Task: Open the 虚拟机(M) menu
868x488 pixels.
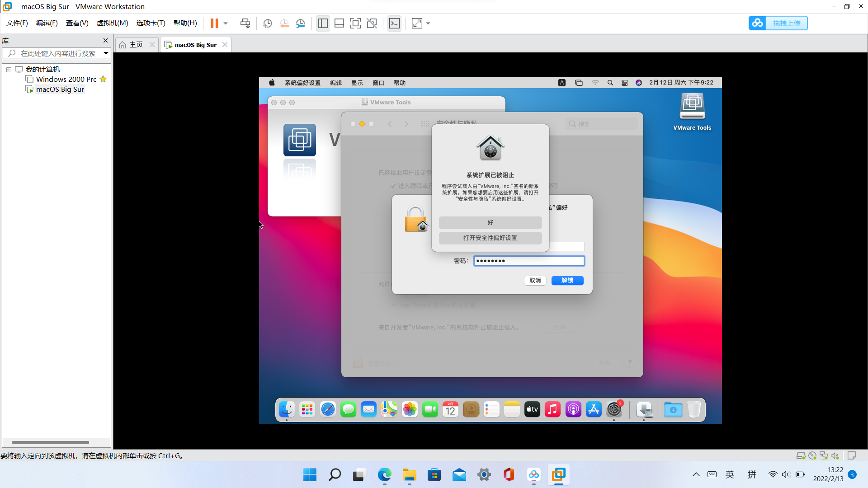Action: click(112, 23)
